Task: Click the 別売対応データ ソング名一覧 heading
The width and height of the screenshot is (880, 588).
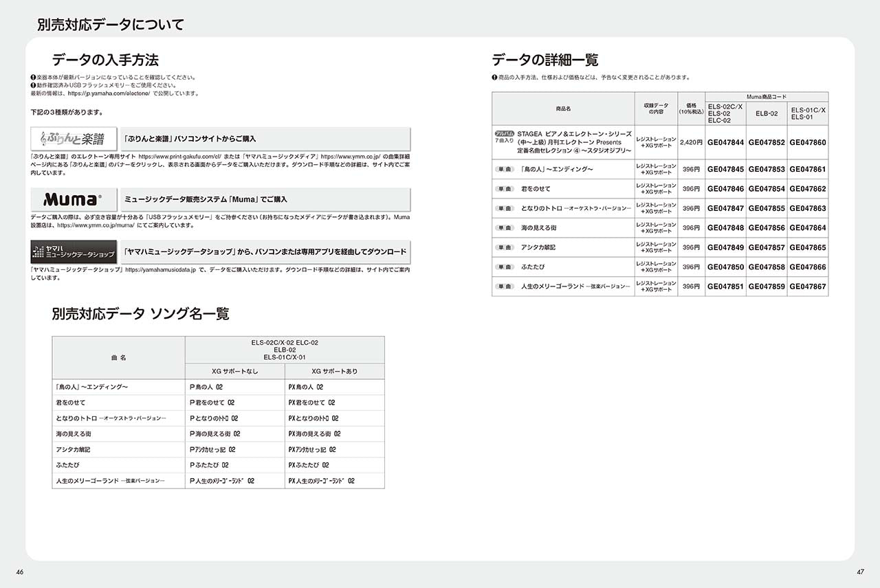Action: coord(140,314)
